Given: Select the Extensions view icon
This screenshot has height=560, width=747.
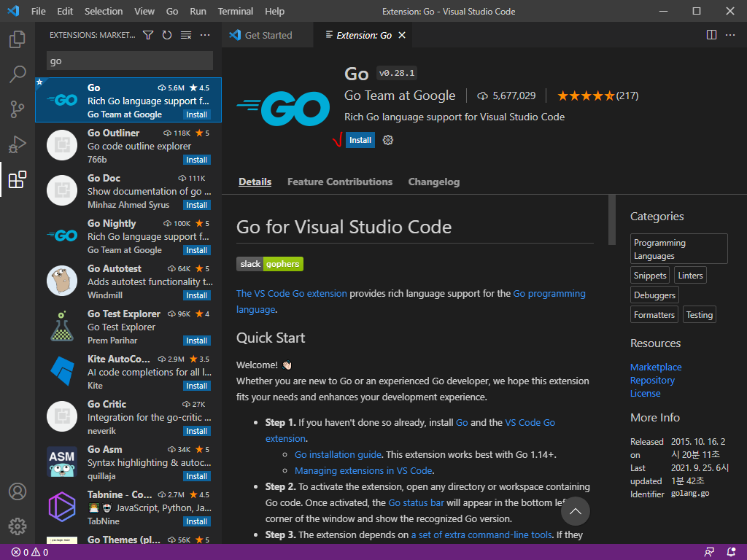Looking at the screenshot, I should (18, 179).
